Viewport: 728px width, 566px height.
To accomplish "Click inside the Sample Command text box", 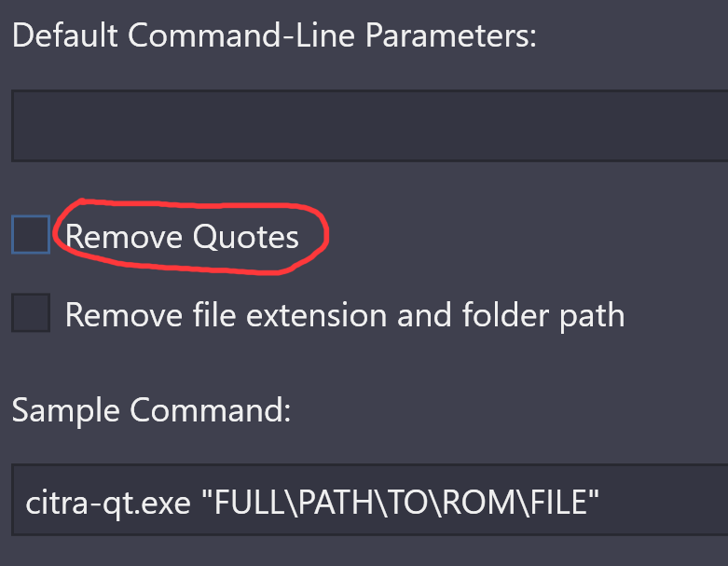I will pyautogui.click(x=369, y=500).
